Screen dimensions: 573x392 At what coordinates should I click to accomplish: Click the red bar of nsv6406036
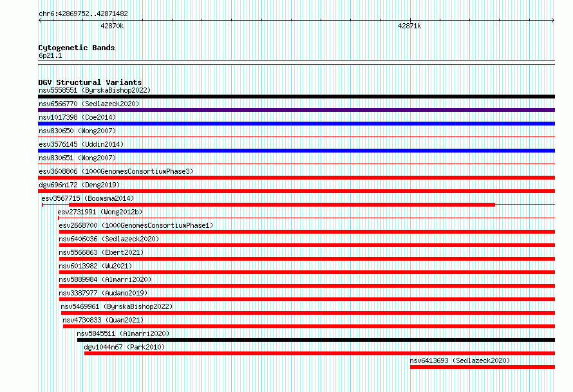point(307,245)
